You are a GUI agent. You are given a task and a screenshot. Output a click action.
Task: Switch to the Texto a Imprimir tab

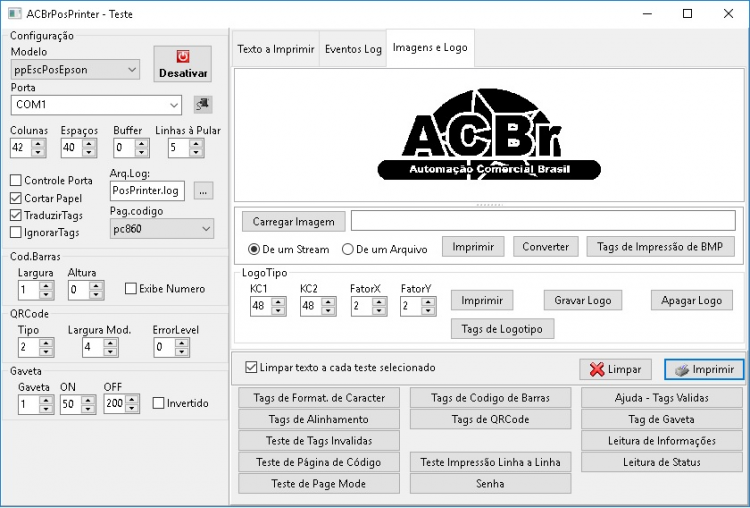tap(276, 49)
